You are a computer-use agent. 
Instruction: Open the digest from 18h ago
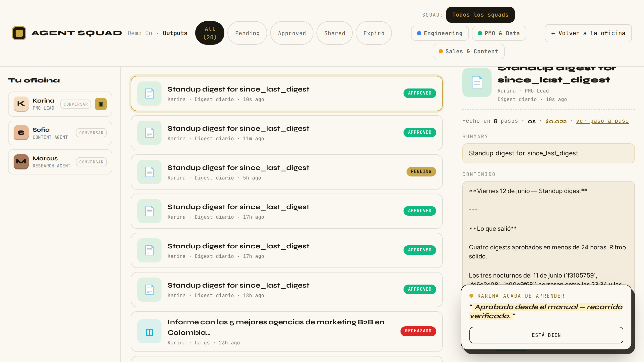[x=287, y=290]
